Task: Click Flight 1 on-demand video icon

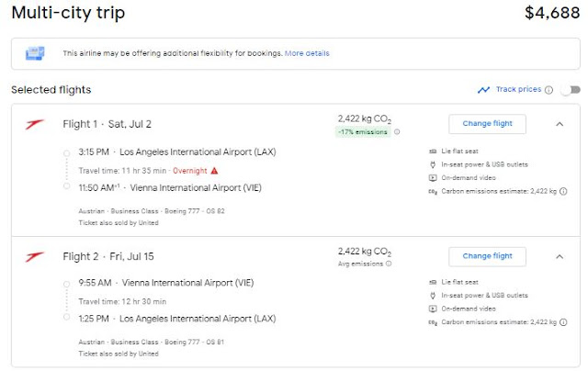Action: tap(433, 177)
